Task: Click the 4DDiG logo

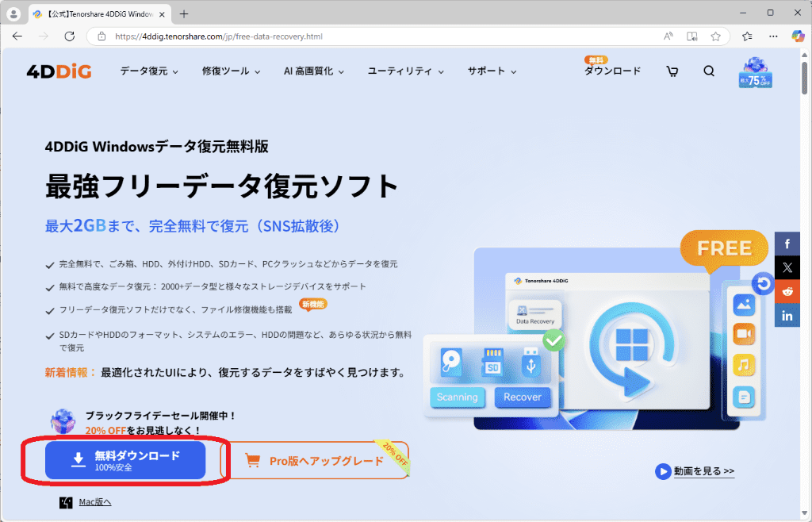Action: pos(59,71)
